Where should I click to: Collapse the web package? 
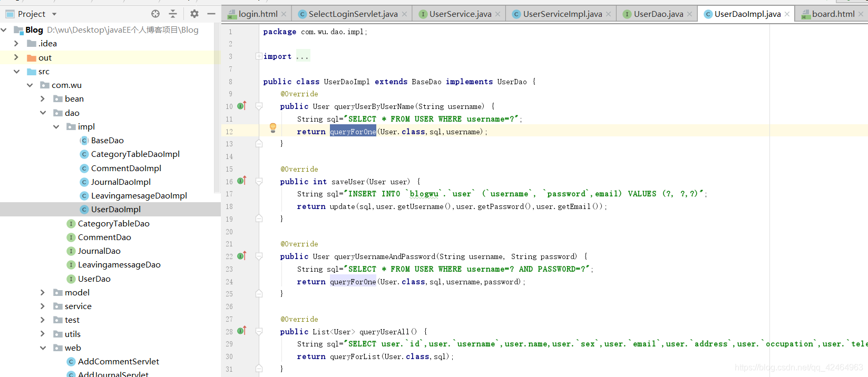pyautogui.click(x=43, y=348)
